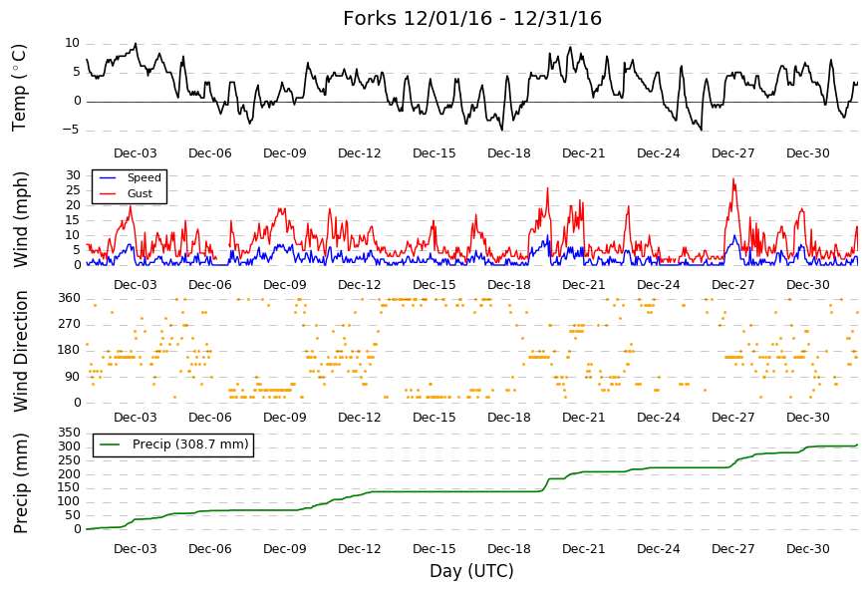Click the Precip (mm) axis label

(x=21, y=483)
